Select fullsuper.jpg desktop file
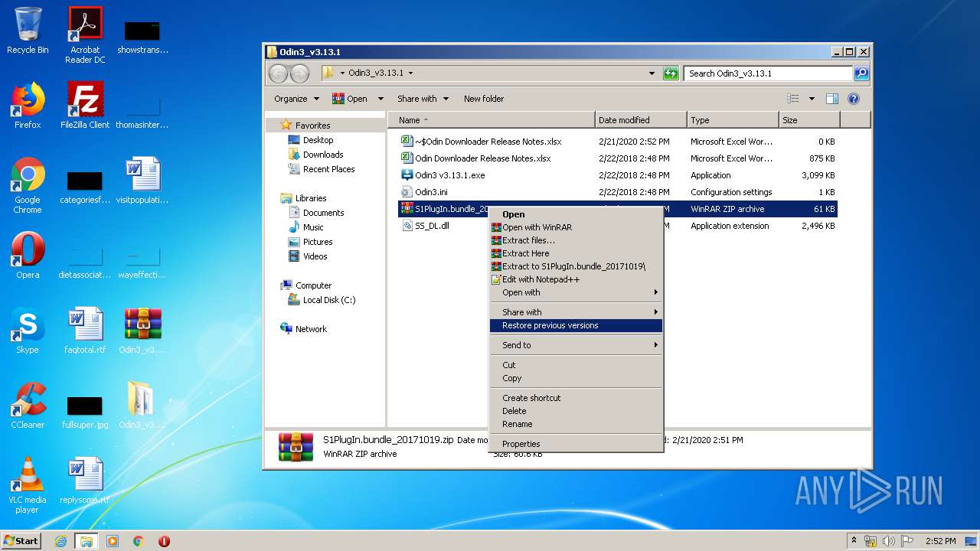The height and width of the screenshot is (551, 980). 85,412
